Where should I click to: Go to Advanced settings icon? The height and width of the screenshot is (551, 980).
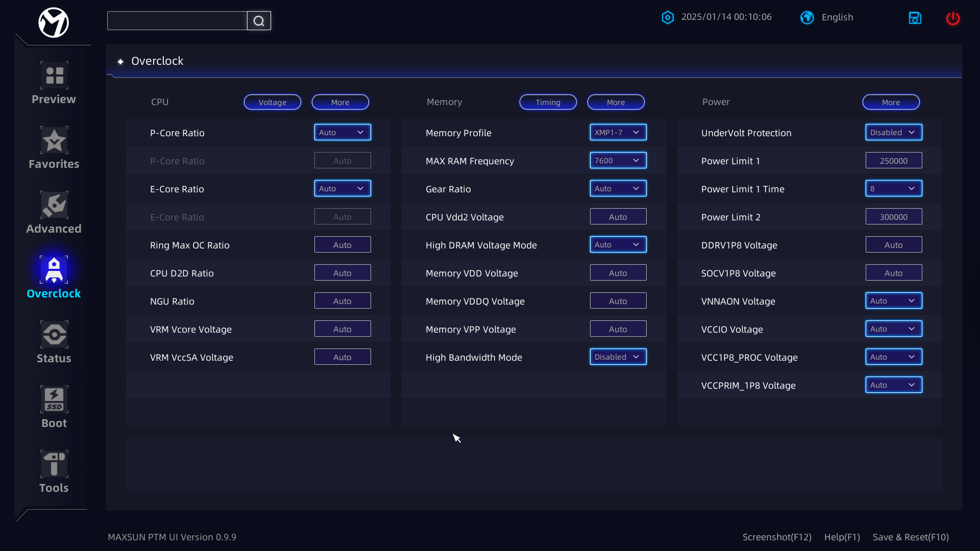(54, 205)
